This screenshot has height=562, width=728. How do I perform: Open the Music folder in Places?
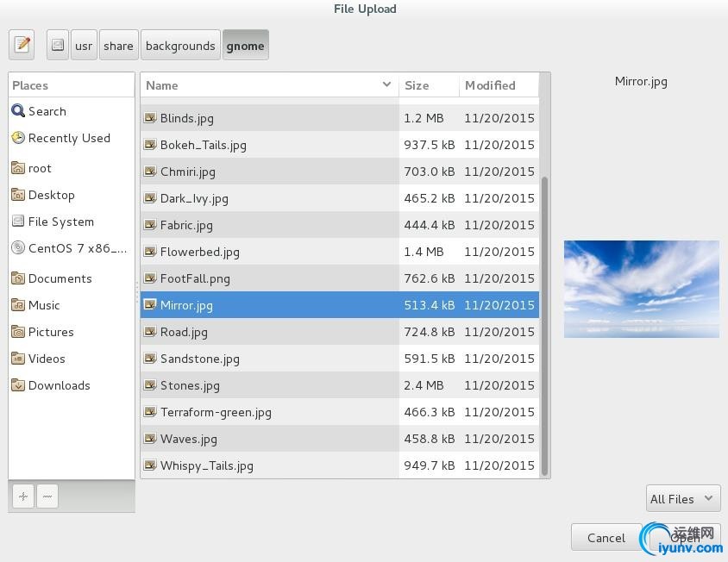click(71, 305)
